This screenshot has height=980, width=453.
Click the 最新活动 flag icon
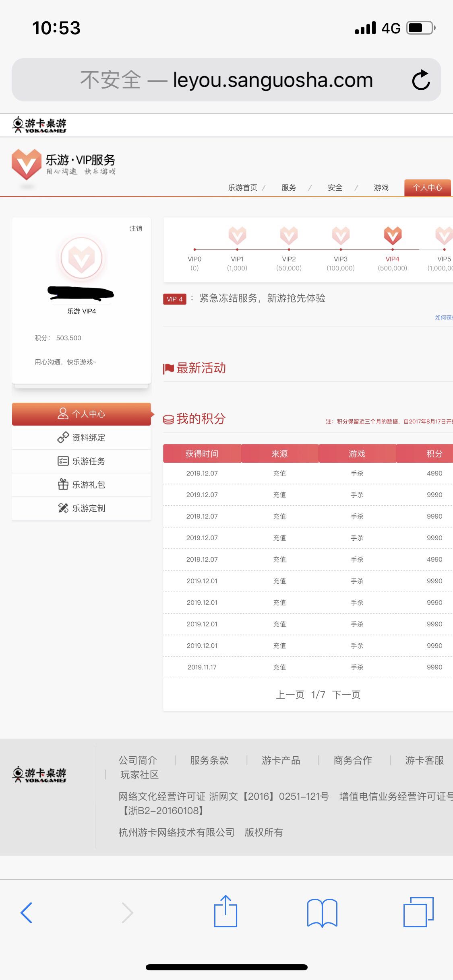click(x=168, y=368)
